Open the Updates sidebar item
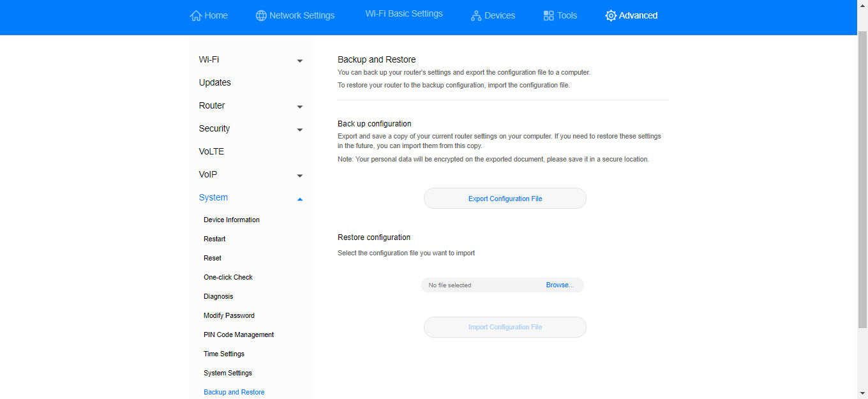 pos(215,82)
